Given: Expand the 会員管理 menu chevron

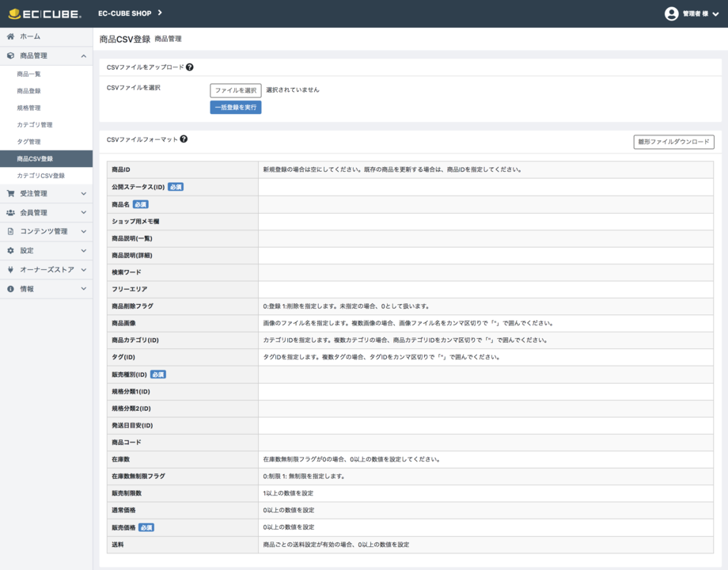Looking at the screenshot, I should (x=84, y=212).
